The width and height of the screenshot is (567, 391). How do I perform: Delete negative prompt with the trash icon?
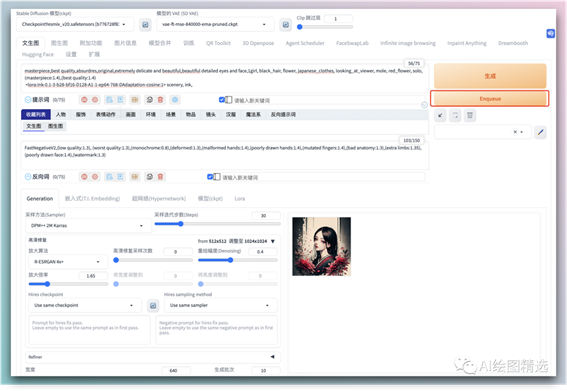point(160,177)
